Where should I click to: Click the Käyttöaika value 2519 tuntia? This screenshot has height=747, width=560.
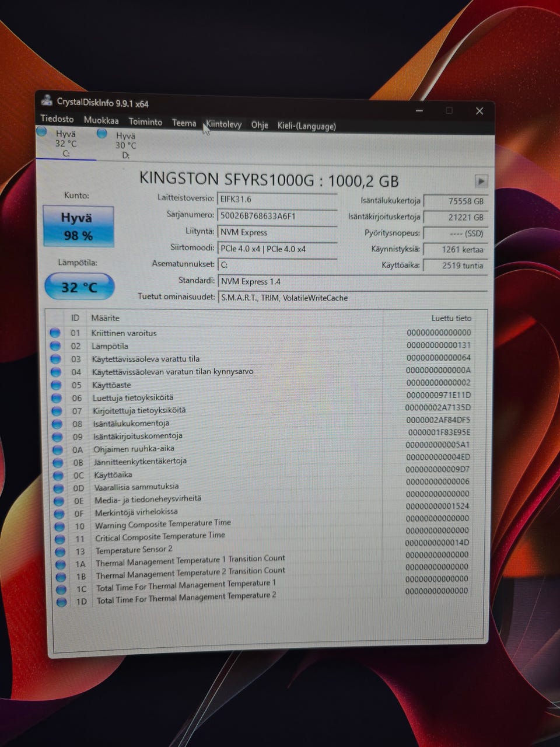coord(455,266)
